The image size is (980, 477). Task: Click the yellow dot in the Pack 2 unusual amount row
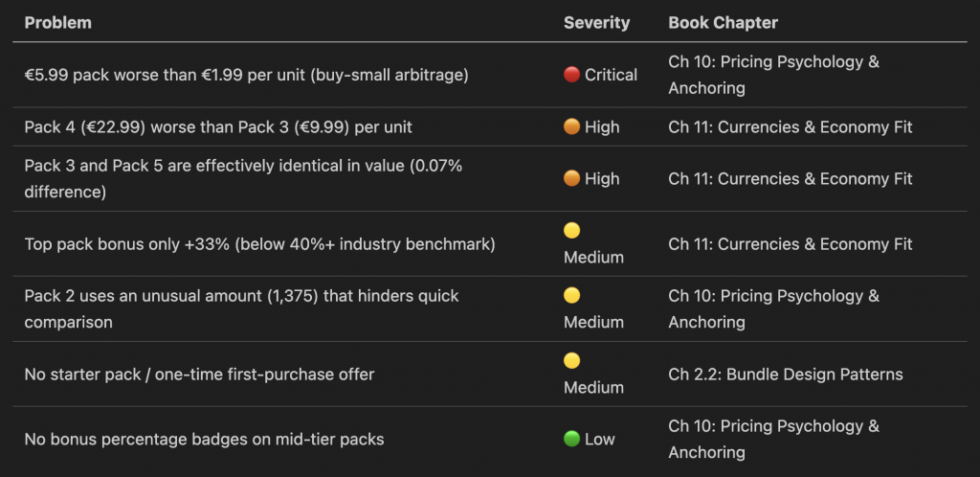coord(572,296)
